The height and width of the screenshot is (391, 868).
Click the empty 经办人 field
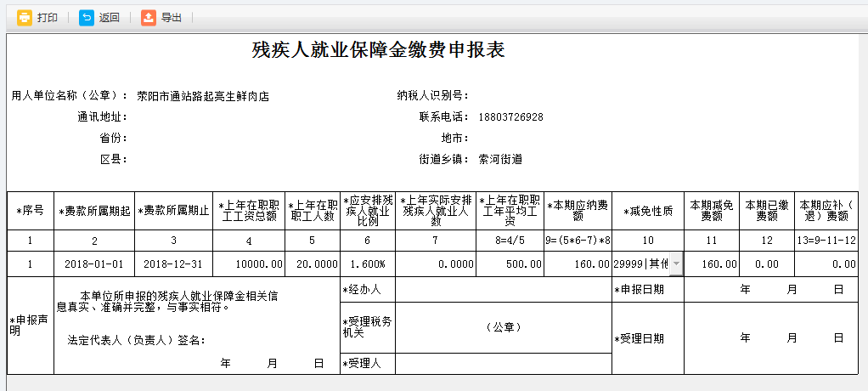click(x=503, y=290)
